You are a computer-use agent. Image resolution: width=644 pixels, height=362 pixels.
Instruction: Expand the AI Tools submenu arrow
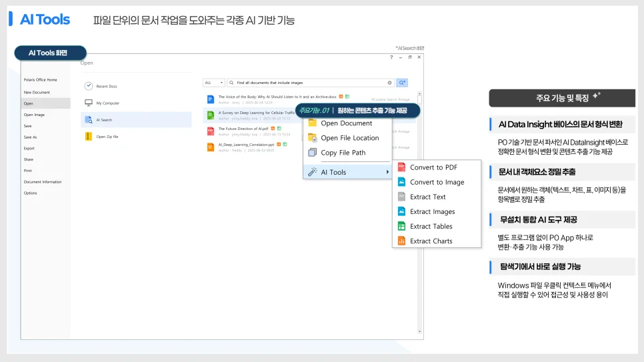click(x=387, y=172)
